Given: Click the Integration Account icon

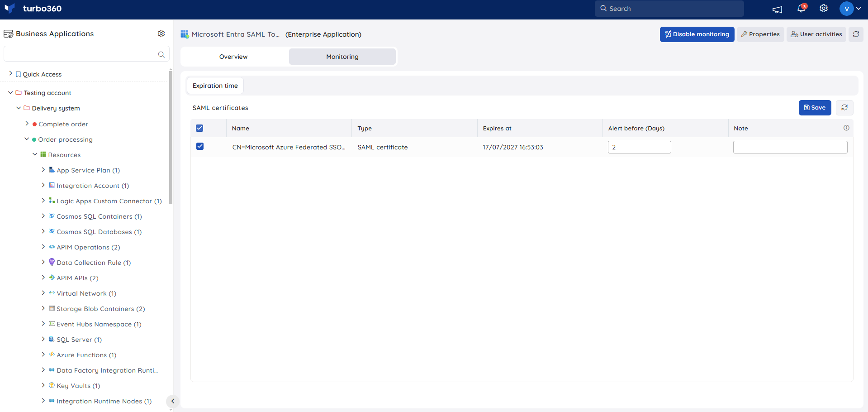Looking at the screenshot, I should [x=52, y=185].
